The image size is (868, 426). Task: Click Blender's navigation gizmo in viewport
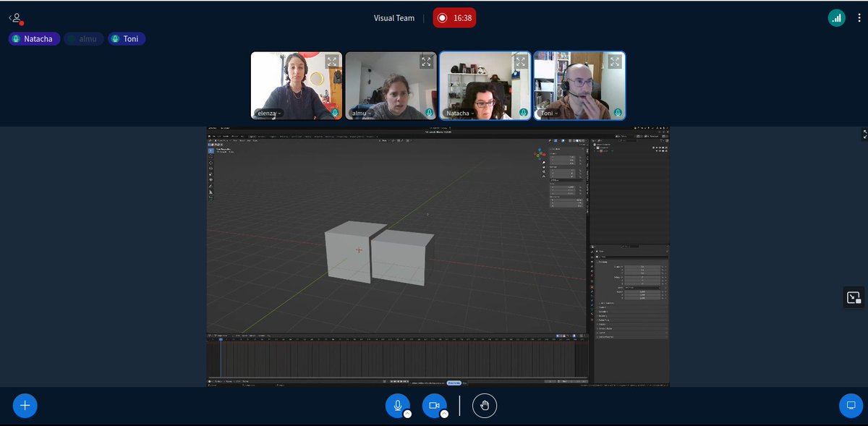coord(540,153)
